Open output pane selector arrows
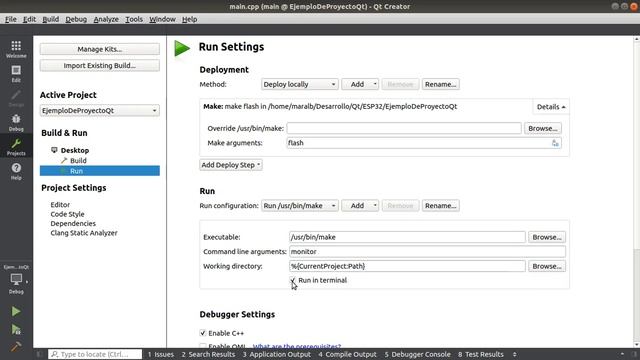 [x=514, y=354]
